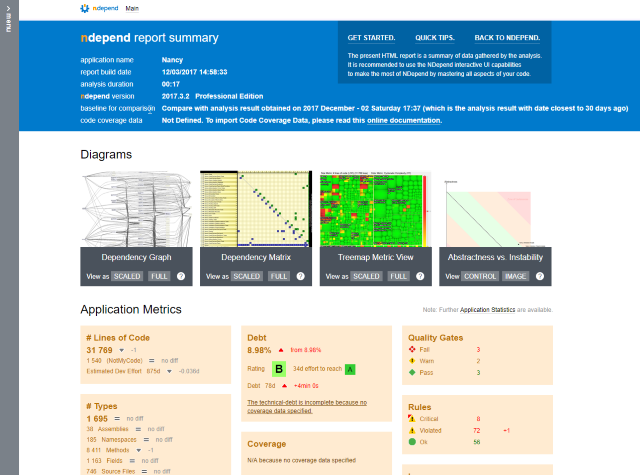Click the Quality Gates Fail icon
This screenshot has width=640, height=475.
tap(412, 349)
